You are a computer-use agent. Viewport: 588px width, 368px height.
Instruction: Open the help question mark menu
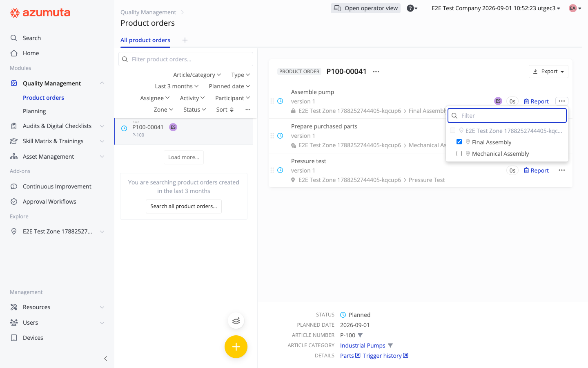pyautogui.click(x=412, y=8)
